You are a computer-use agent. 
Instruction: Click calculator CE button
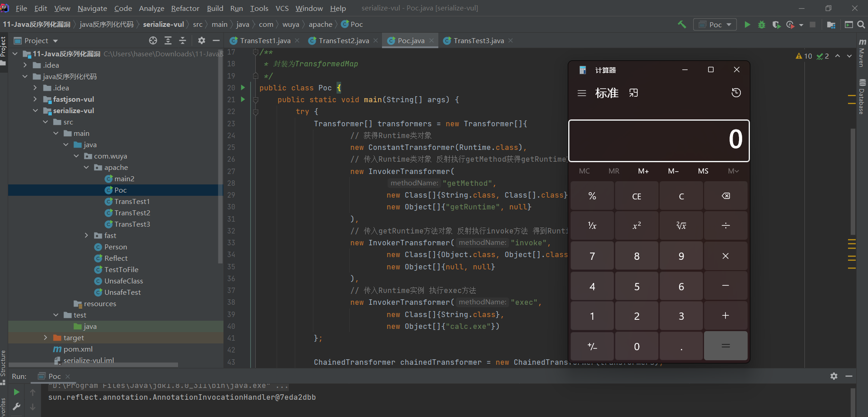[x=637, y=196]
